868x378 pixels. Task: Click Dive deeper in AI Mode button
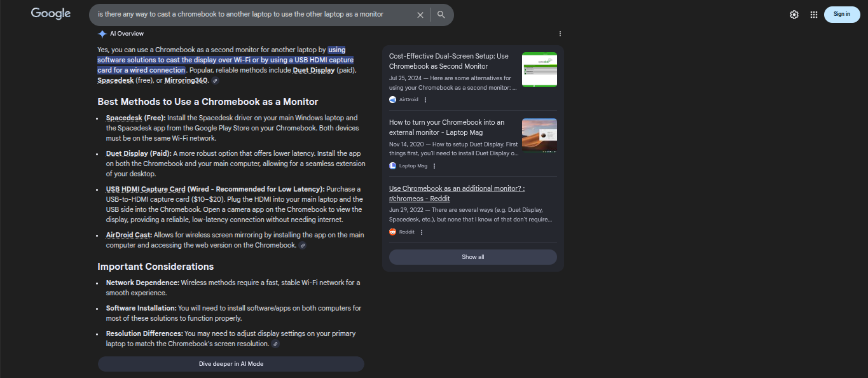coord(231,364)
